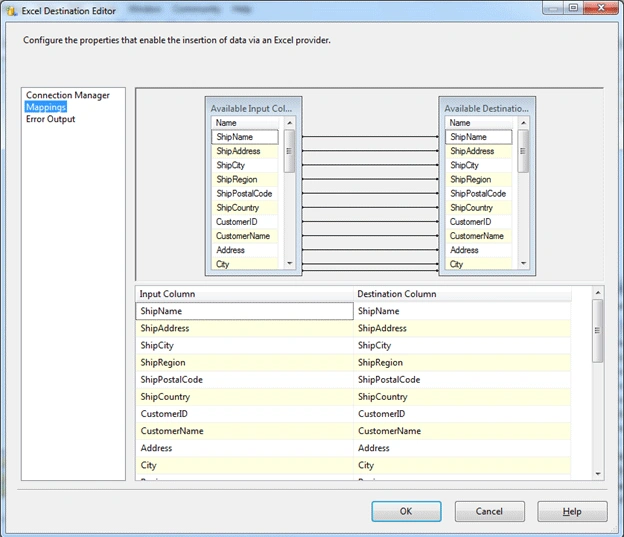Image resolution: width=624 pixels, height=537 pixels.
Task: Click ShipAddress cell in Destination Column grid
Action: click(462, 328)
